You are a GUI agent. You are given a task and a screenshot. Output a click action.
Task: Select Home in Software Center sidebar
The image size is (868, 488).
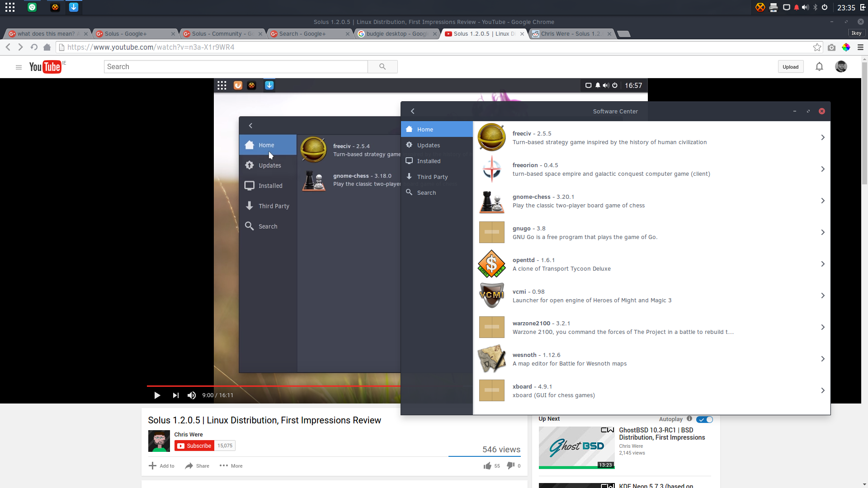click(x=437, y=129)
